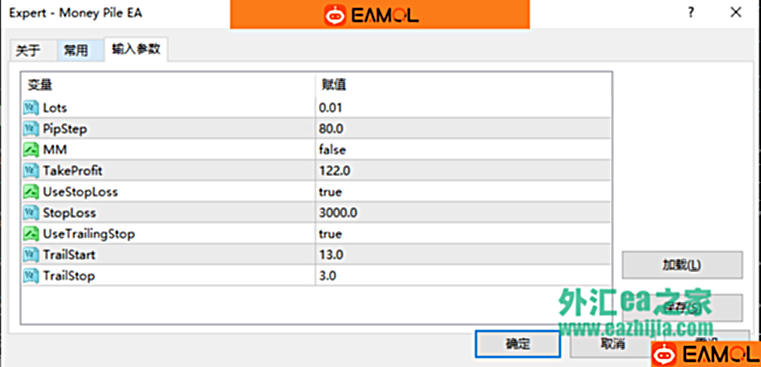761x367 pixels.
Task: Select the StopLoss parameter name
Action: [69, 213]
